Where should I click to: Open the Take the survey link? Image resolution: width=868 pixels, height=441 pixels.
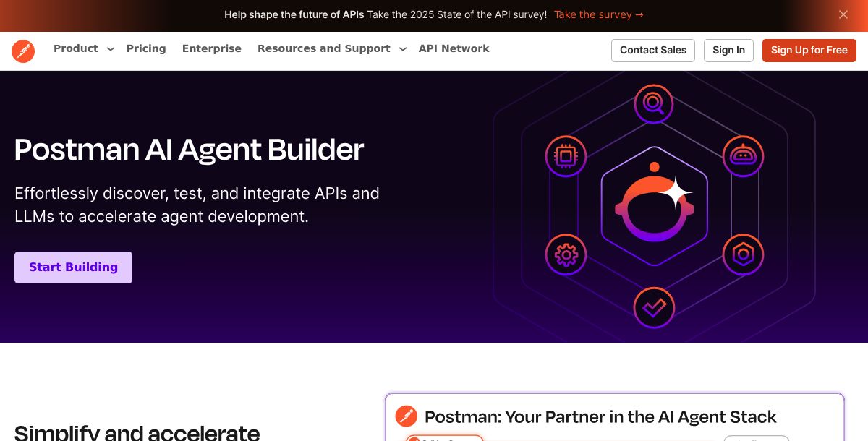click(x=599, y=14)
